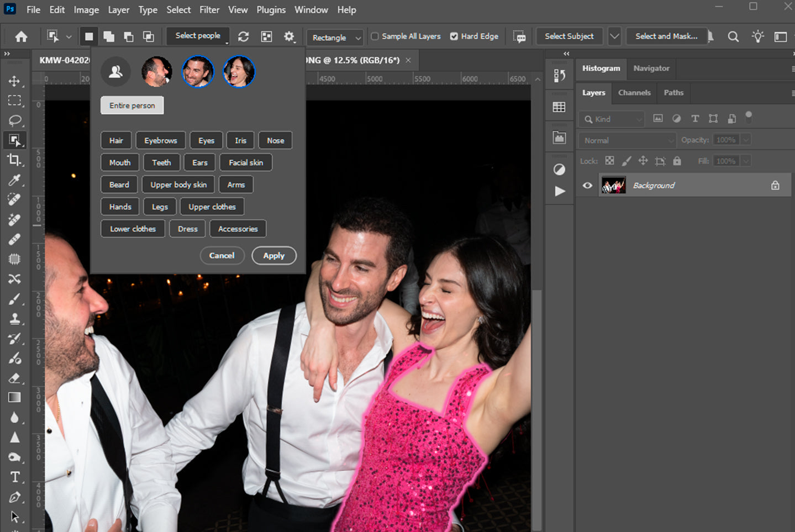Viewport: 795px width, 532px height.
Task: Select the Lasso tool
Action: click(x=14, y=120)
